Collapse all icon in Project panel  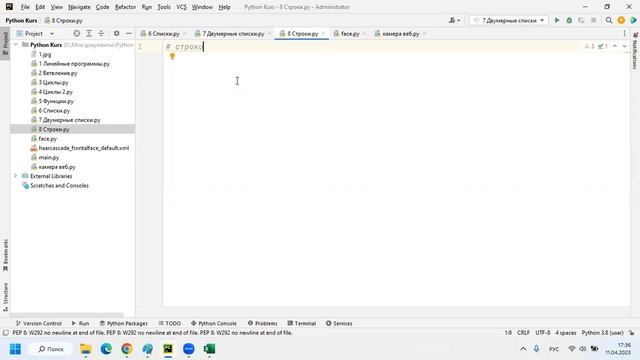coord(101,33)
